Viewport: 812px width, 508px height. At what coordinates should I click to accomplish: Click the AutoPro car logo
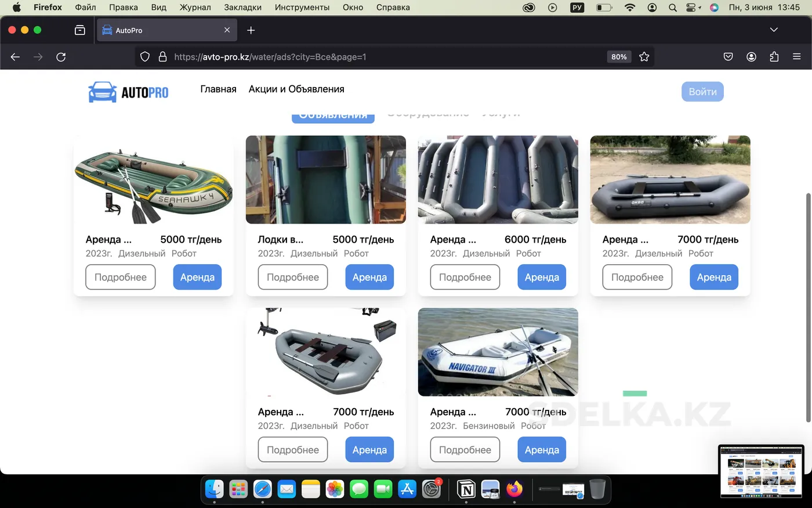[128, 92]
